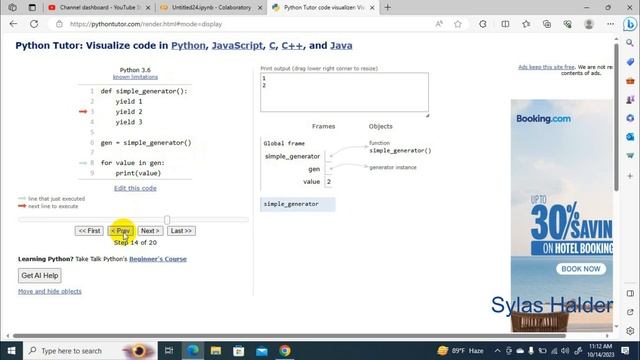
Task: Go back with the browser back arrow
Action: coord(13,24)
